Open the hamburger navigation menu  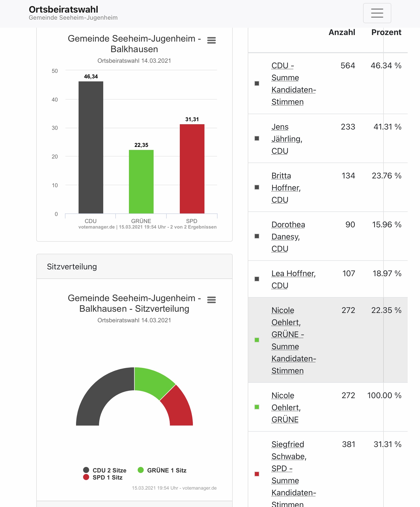pyautogui.click(x=377, y=13)
